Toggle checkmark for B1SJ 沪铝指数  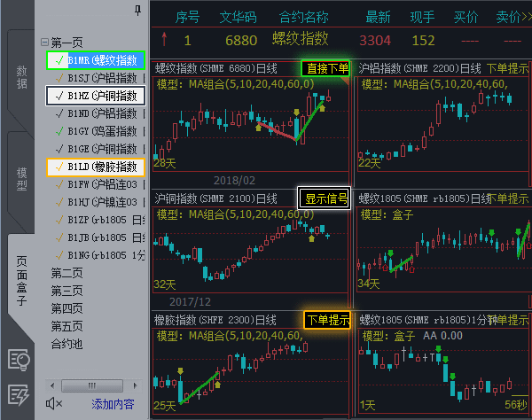[x=59, y=77]
